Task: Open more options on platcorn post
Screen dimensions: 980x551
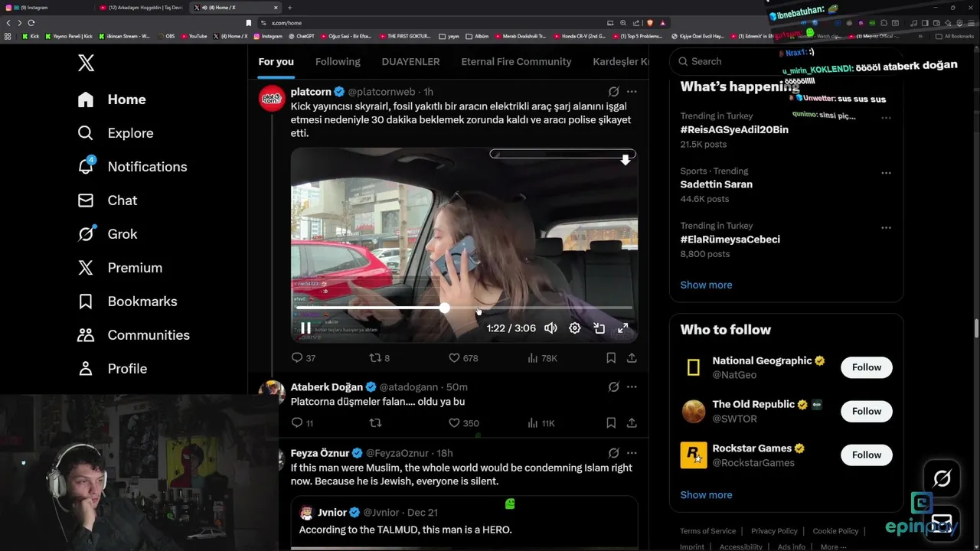Action: [x=632, y=91]
